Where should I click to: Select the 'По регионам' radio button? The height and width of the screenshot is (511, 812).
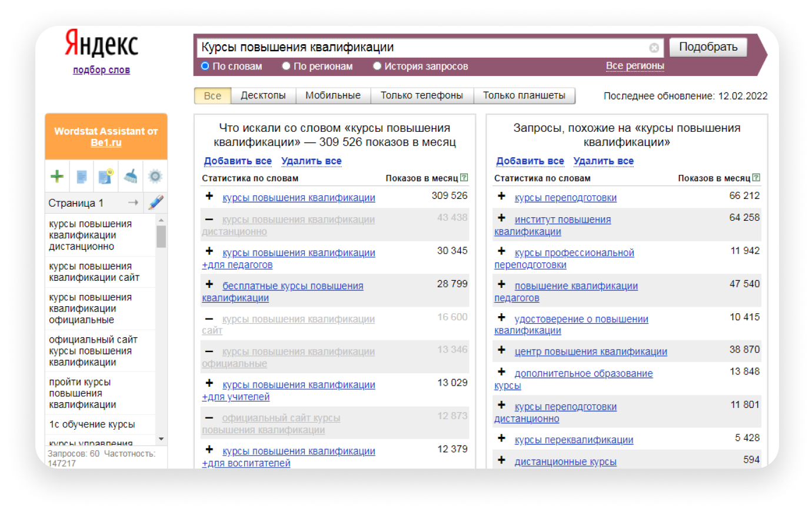(x=286, y=66)
